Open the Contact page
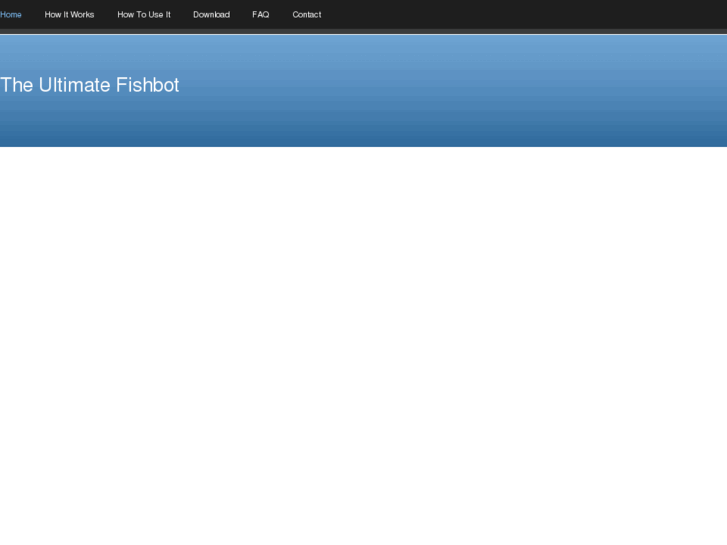The image size is (727, 545). [306, 15]
